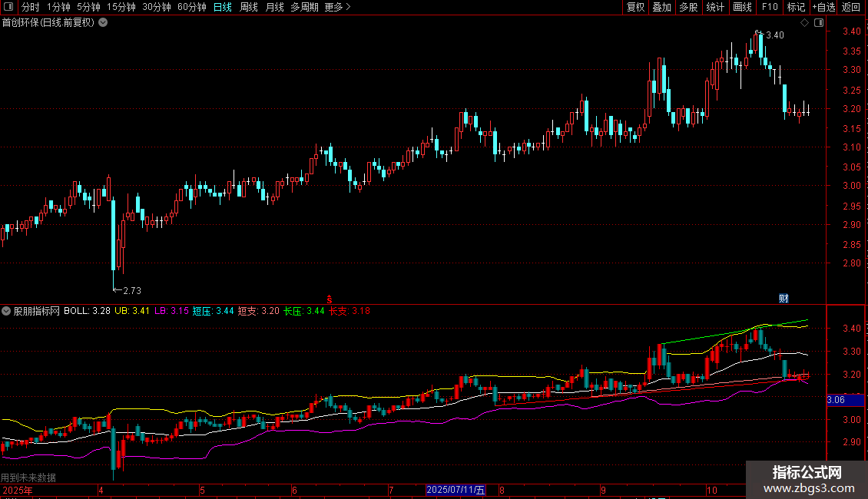This screenshot has width=868, height=499.
Task: Select the 60分钟 period
Action: click(x=192, y=7)
